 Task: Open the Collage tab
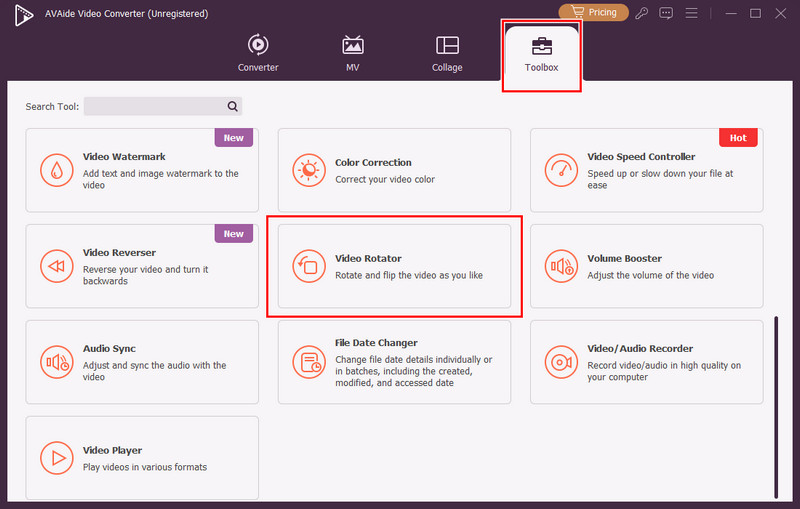click(447, 53)
